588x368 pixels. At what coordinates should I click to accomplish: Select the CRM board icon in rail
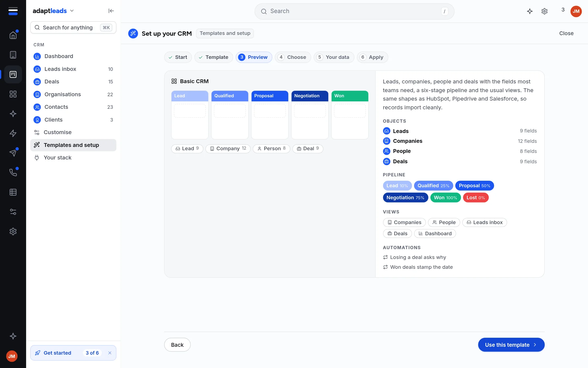coord(13,74)
